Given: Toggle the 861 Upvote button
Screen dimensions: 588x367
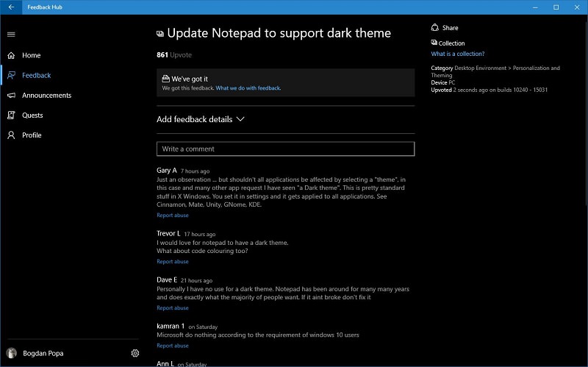Looking at the screenshot, I should (174, 55).
